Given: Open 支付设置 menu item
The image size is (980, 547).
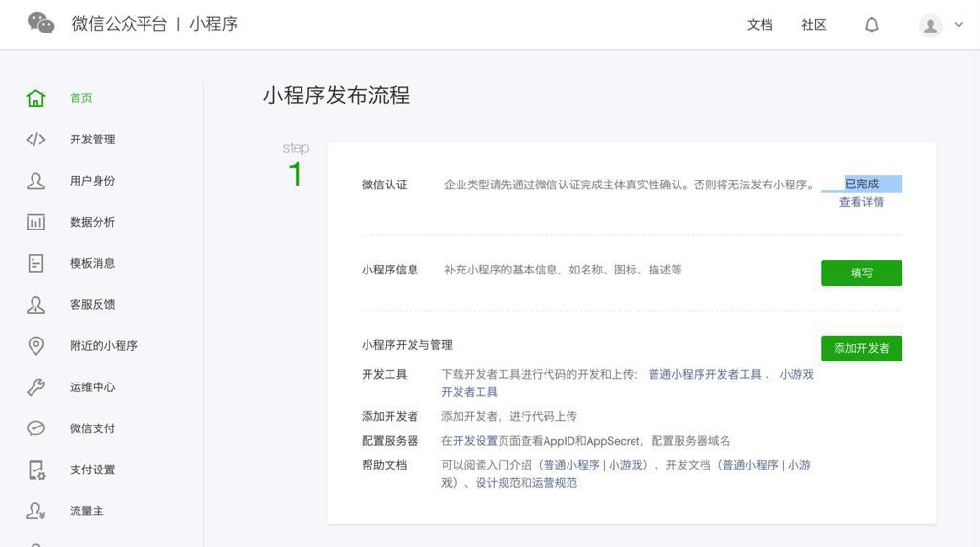Looking at the screenshot, I should pyautogui.click(x=93, y=469).
